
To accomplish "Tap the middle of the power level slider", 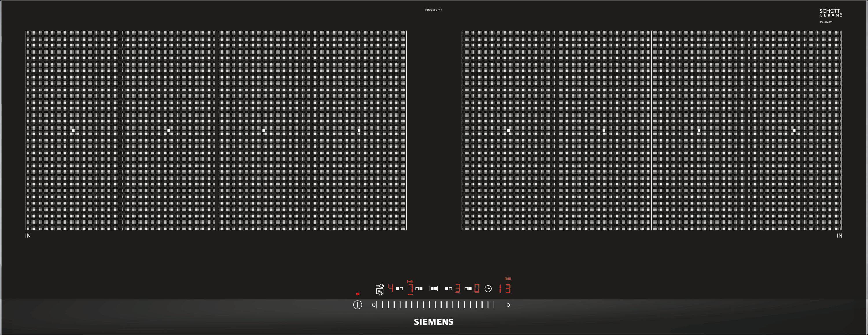I will 435,305.
